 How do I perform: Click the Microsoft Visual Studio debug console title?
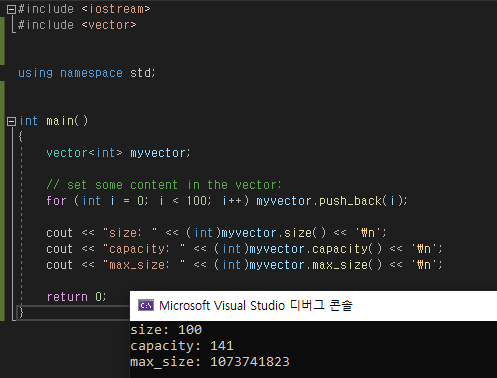coord(256,305)
